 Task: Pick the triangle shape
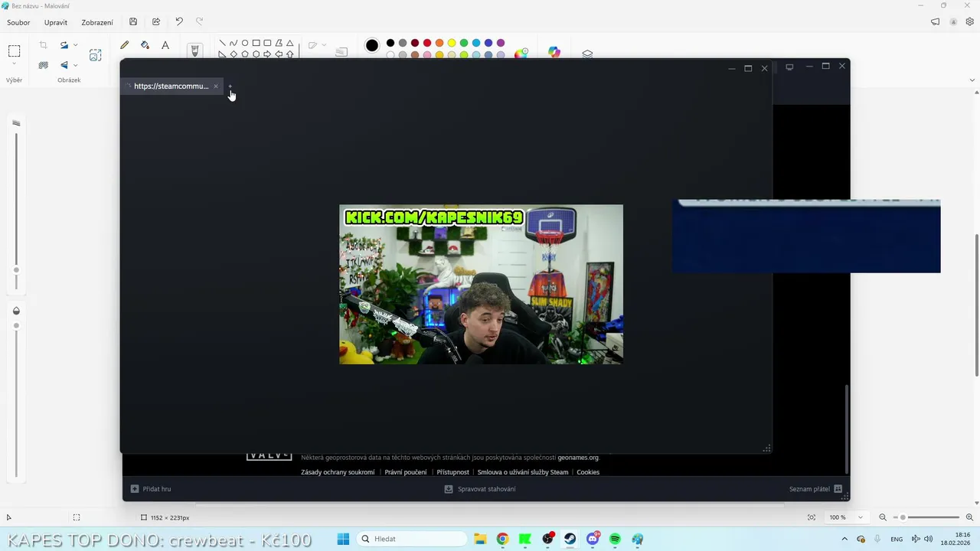click(x=289, y=43)
